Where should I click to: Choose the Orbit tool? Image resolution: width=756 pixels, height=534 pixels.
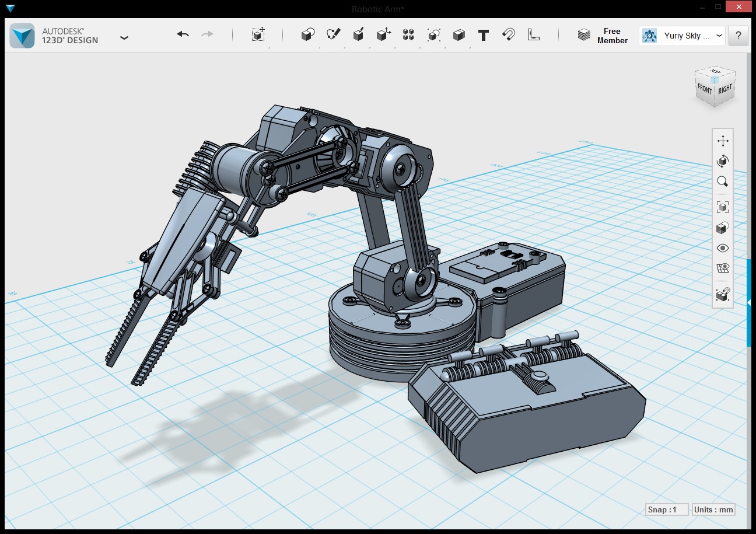click(x=723, y=161)
